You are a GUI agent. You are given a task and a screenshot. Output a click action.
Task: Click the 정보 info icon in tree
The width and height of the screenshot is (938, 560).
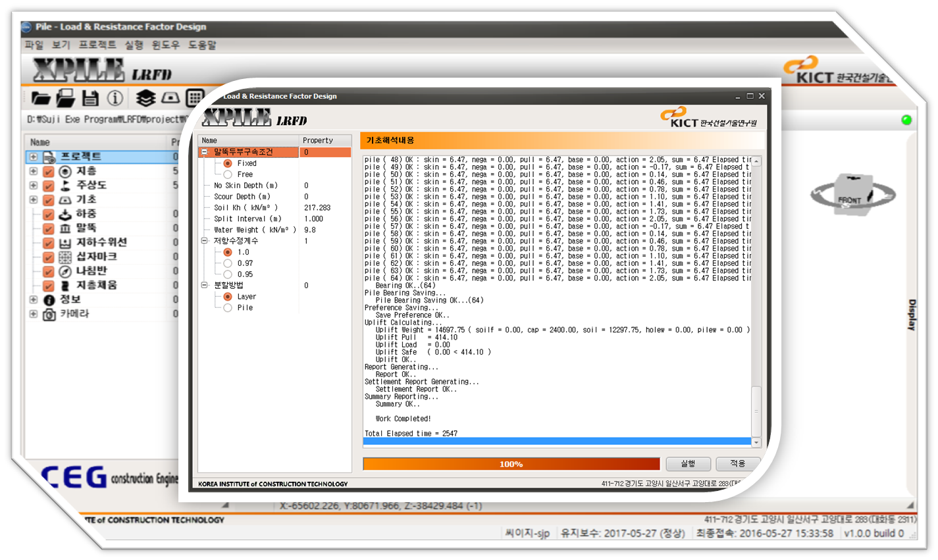point(49,300)
